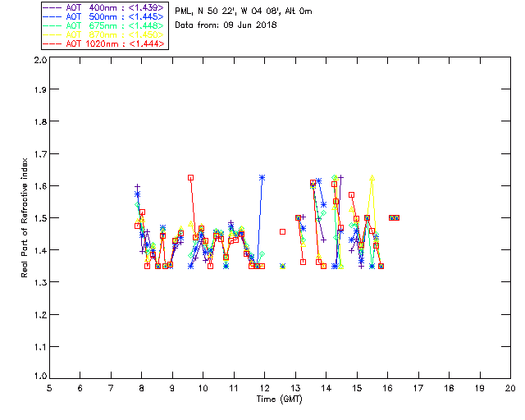Click the purple plus marker at chart's left start
Screen dimensions: 525x420
[x=137, y=187]
